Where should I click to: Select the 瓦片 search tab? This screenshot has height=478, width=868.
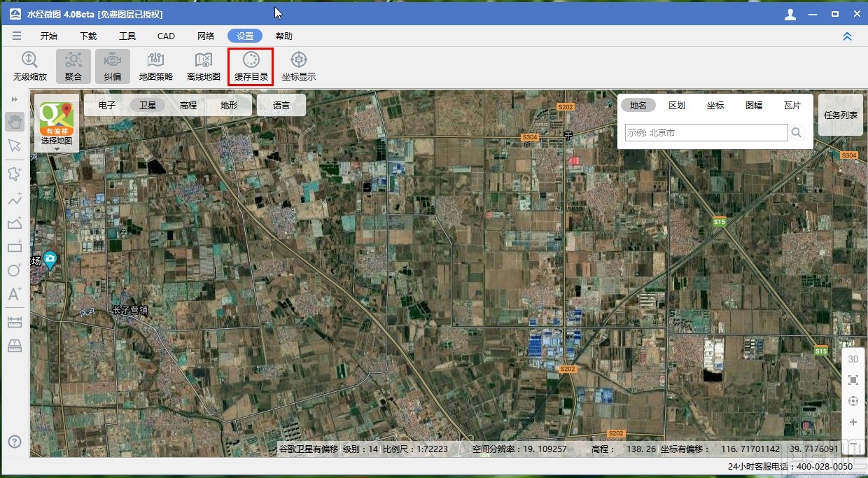[x=792, y=106]
